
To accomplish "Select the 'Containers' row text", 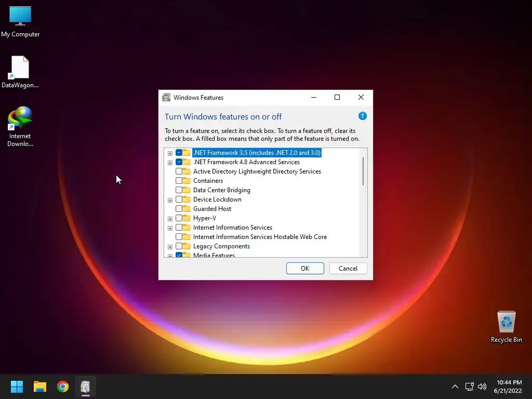I will click(x=208, y=180).
